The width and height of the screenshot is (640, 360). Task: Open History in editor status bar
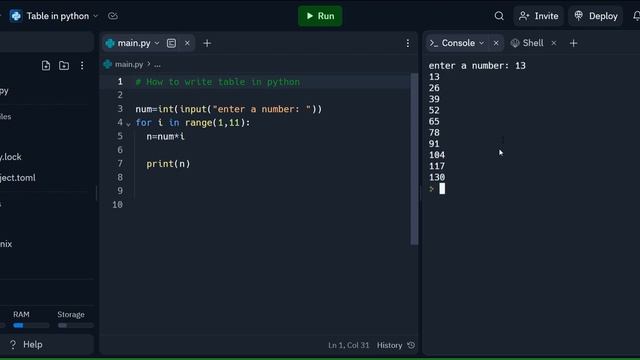click(x=389, y=345)
